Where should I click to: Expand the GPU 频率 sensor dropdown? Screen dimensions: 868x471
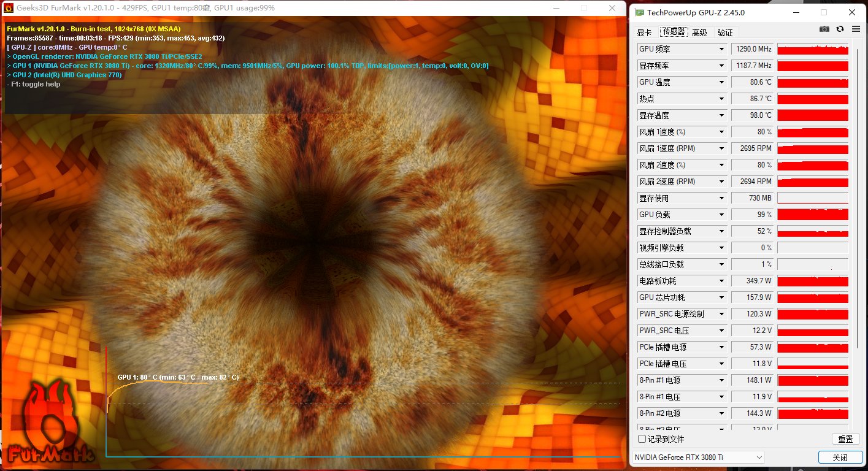pos(682,49)
